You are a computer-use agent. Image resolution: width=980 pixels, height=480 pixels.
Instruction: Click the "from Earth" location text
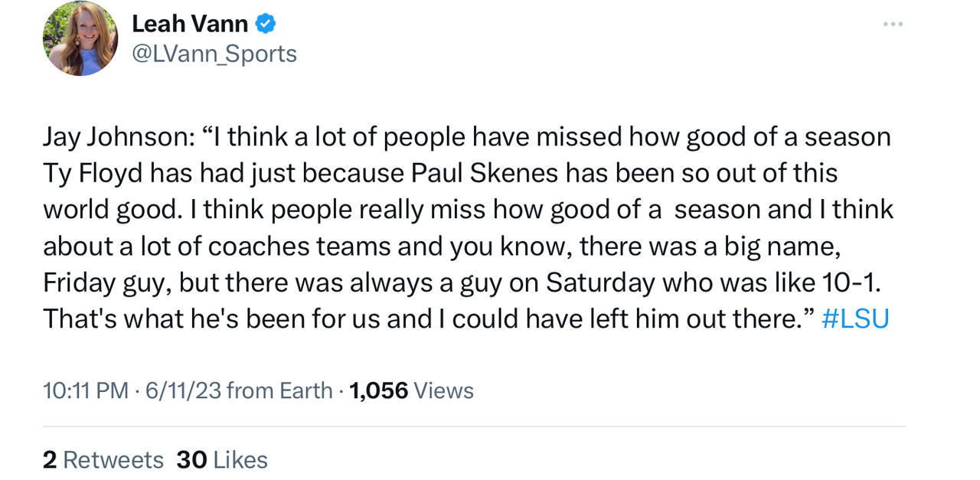tap(279, 390)
